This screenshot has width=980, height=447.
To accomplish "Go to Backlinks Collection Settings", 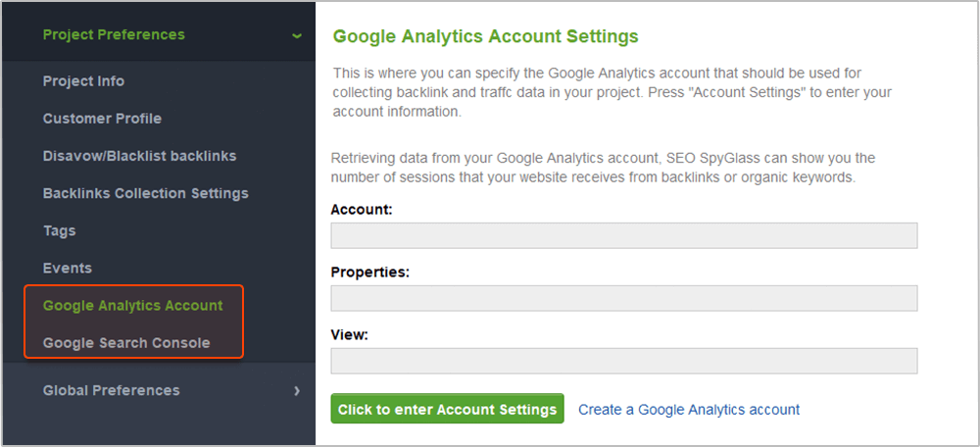I will [146, 193].
